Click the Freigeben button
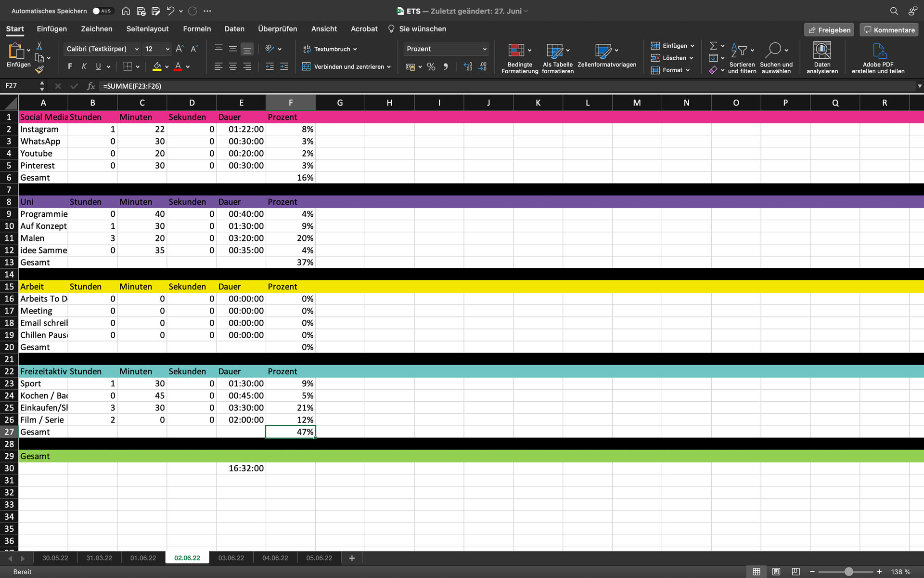Viewport: 924px width, 578px height. point(829,30)
